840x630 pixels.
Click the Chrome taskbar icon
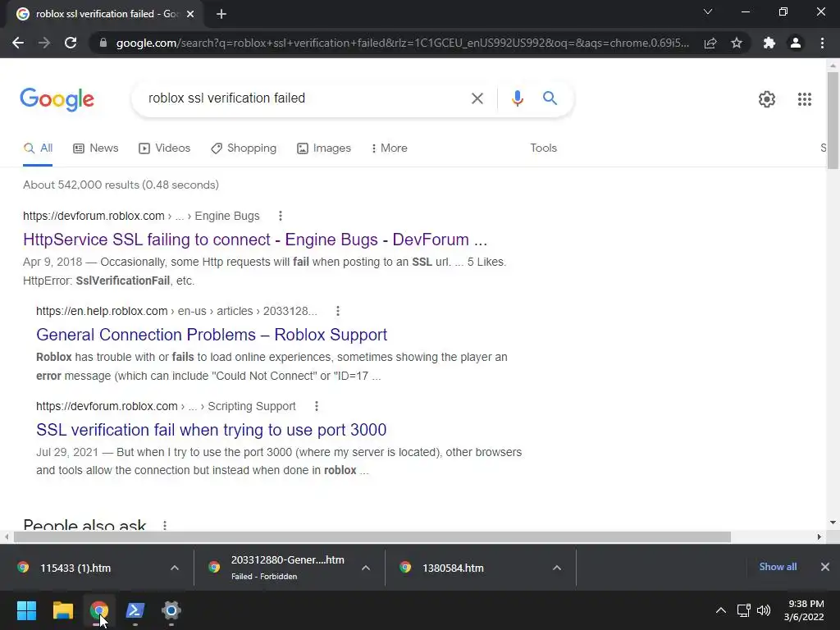pos(99,610)
